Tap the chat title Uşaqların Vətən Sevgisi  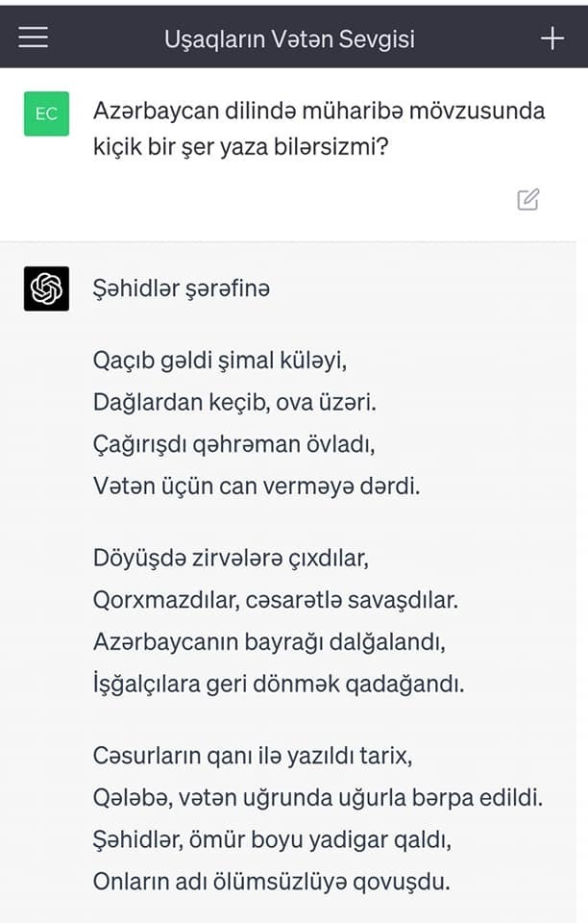point(289,38)
